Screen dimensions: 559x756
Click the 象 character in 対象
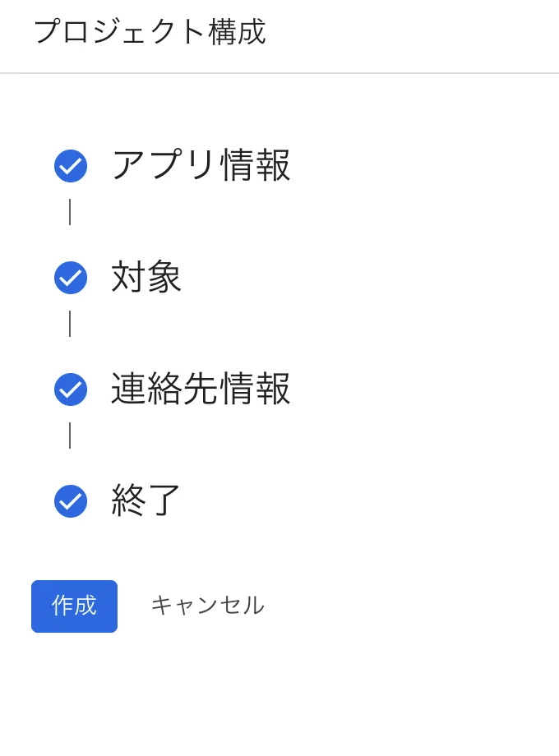(x=164, y=277)
